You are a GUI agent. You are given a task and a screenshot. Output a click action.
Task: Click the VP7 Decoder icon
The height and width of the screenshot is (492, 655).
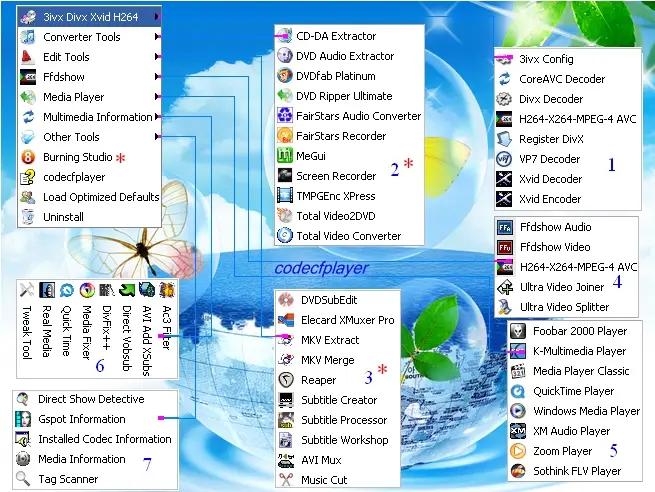coord(504,159)
